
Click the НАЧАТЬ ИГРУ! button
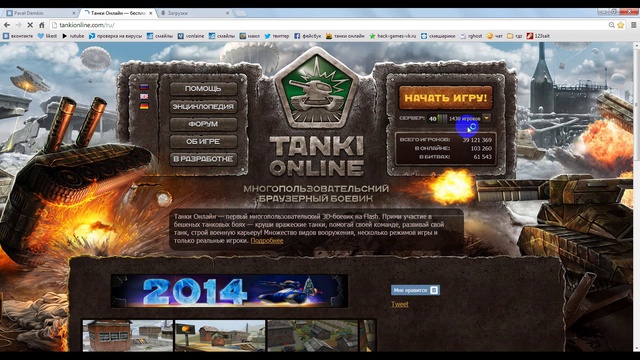[446, 98]
